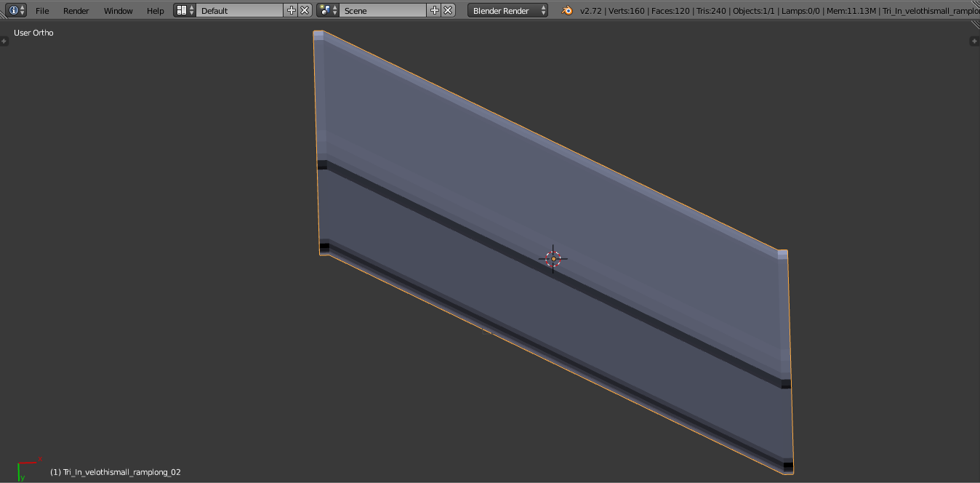This screenshot has width=980, height=483.
Task: Expand the properties region via right plus
Action: pyautogui.click(x=975, y=41)
